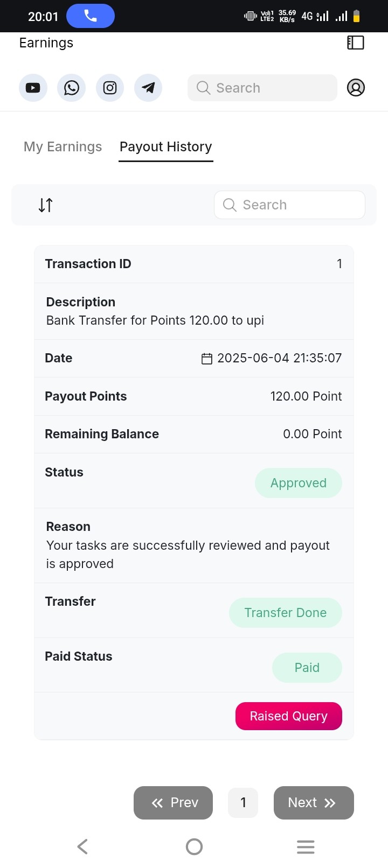Tap the calendar icon beside date

207,359
